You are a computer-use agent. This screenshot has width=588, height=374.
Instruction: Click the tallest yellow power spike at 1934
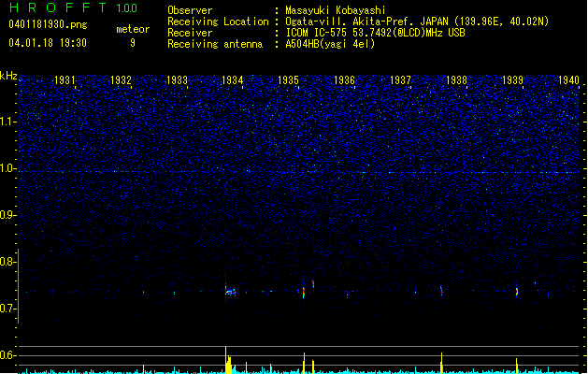pyautogui.click(x=225, y=360)
